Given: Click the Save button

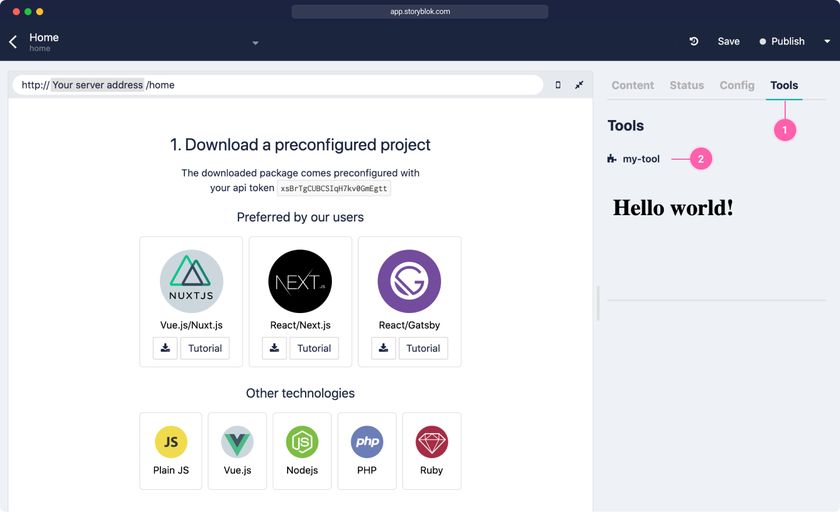Looking at the screenshot, I should tap(729, 41).
